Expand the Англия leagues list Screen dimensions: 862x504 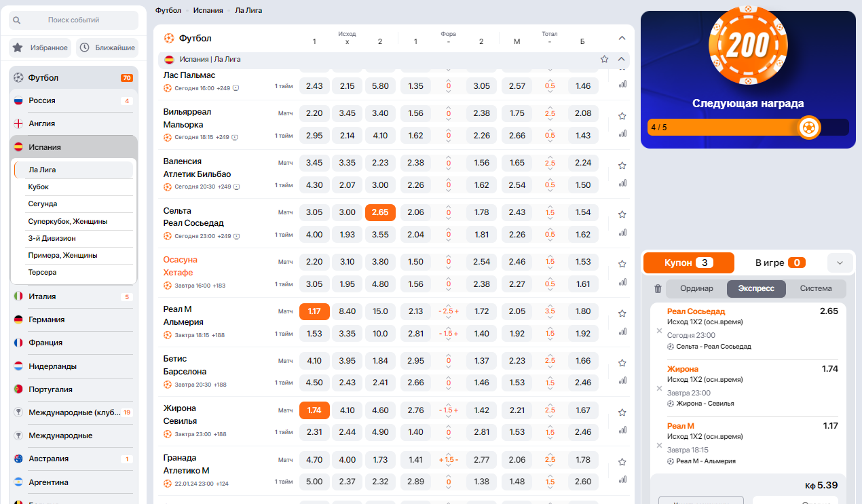73,123
